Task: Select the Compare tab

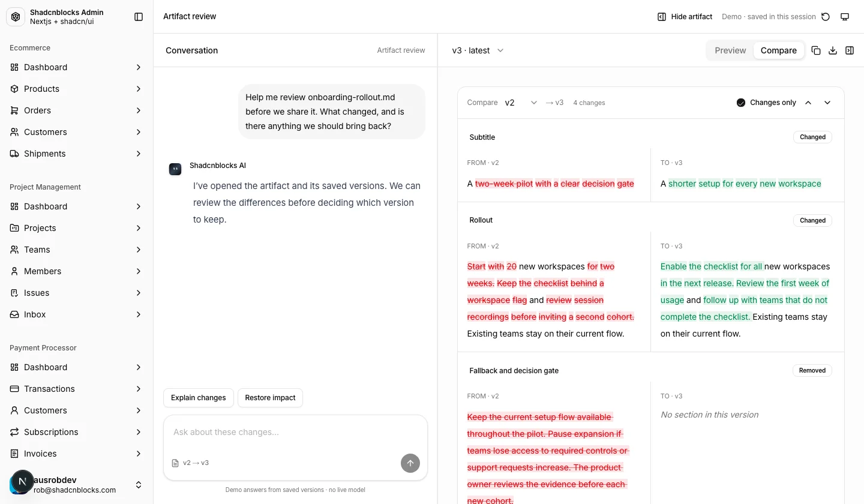Action: pyautogui.click(x=779, y=50)
